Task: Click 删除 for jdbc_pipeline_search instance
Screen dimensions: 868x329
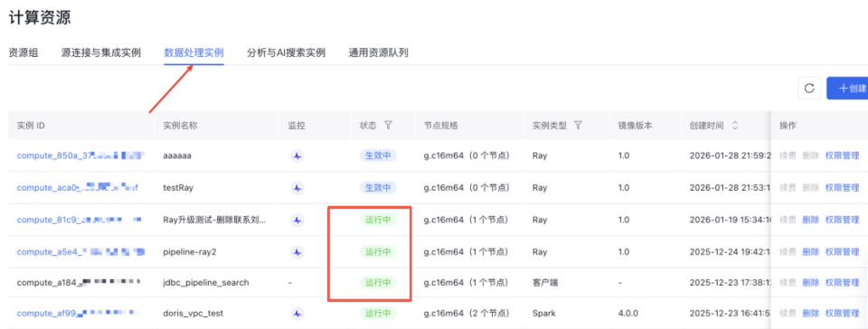Action: click(x=810, y=283)
